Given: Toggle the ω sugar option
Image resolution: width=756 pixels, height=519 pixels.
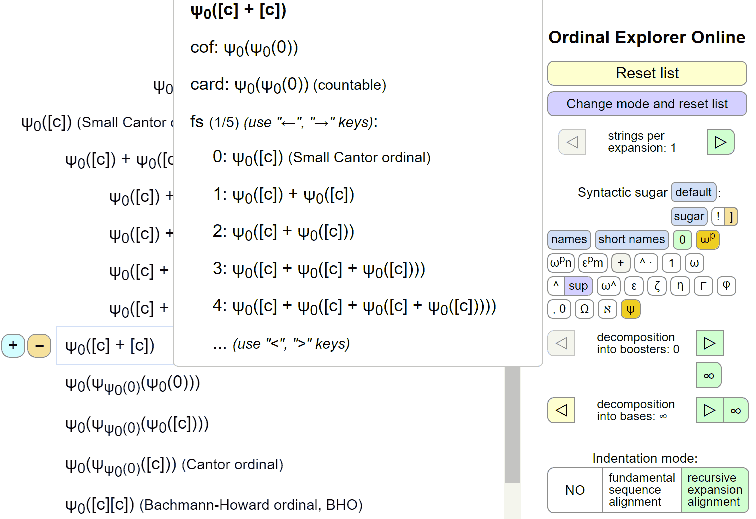Looking at the screenshot, I should 694,263.
